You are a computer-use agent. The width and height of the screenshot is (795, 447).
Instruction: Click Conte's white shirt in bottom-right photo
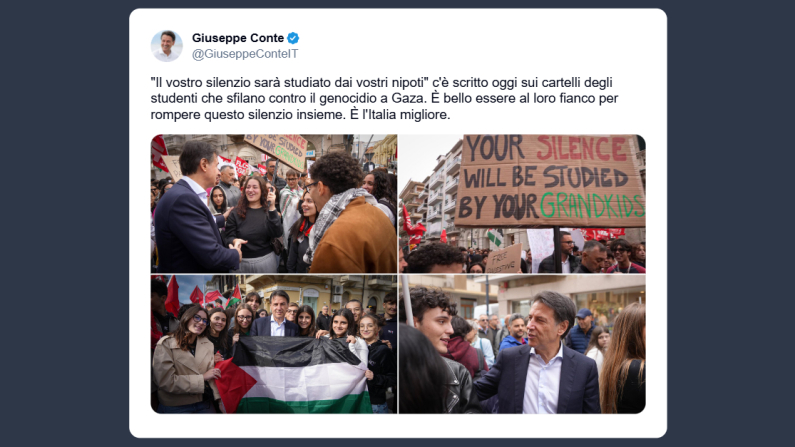[x=542, y=385]
